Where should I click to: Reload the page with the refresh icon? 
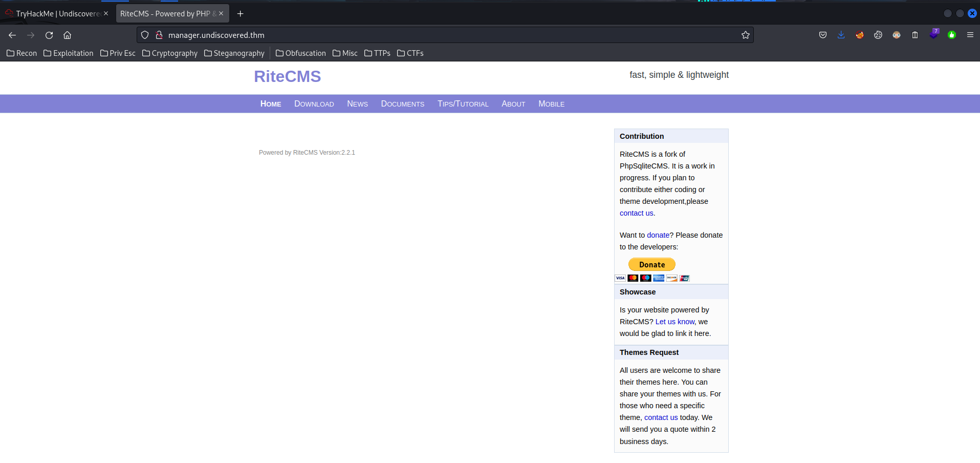coord(49,35)
